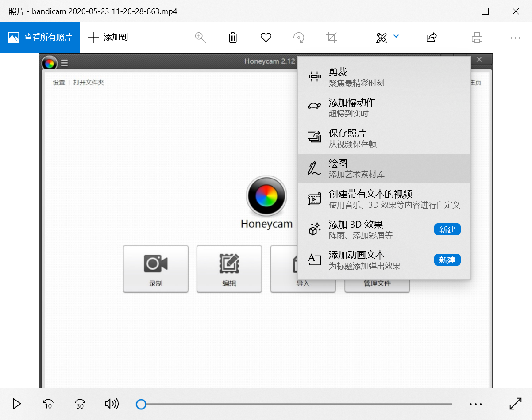Click the video seek bar handle
This screenshot has height=420, width=532.
pyautogui.click(x=141, y=404)
